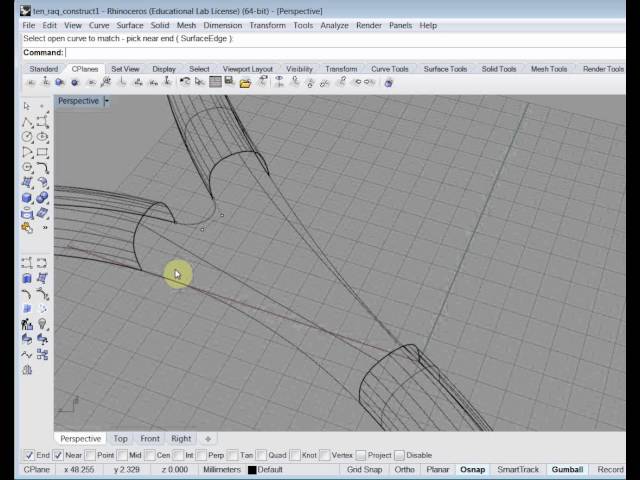Select the Ellipse tool in left sidebar
The height and width of the screenshot is (480, 640).
[x=42, y=137]
